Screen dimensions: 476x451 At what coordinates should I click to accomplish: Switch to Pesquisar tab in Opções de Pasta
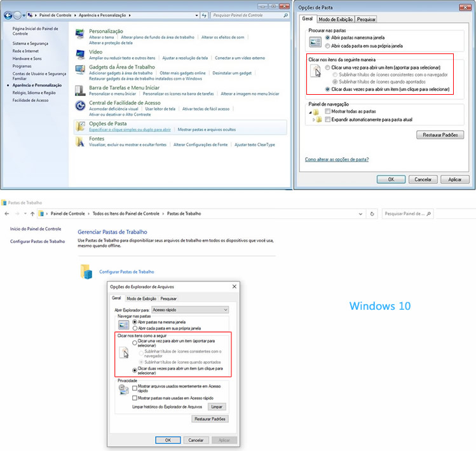(366, 19)
